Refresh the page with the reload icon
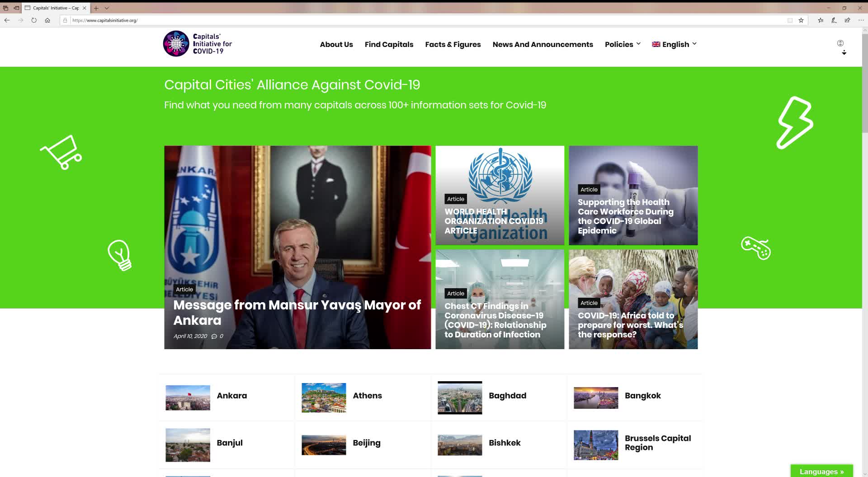 pos(34,20)
